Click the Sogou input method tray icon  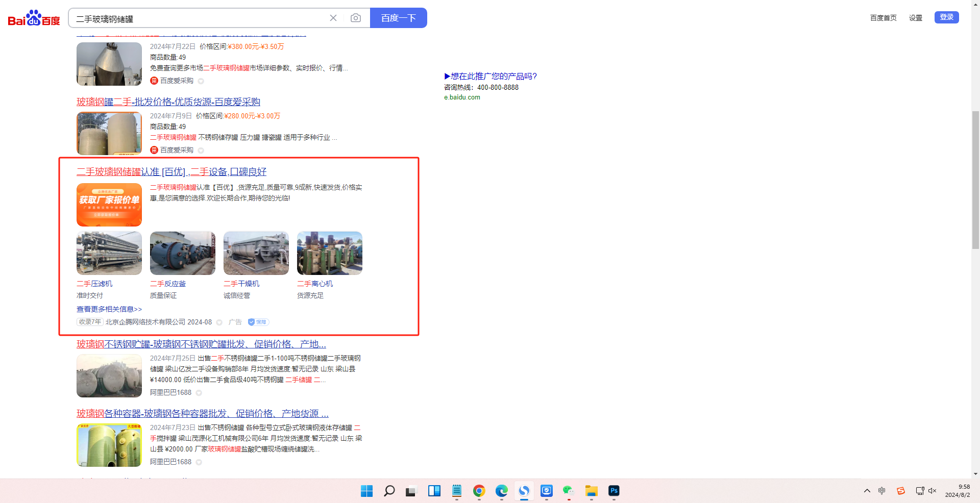(901, 491)
